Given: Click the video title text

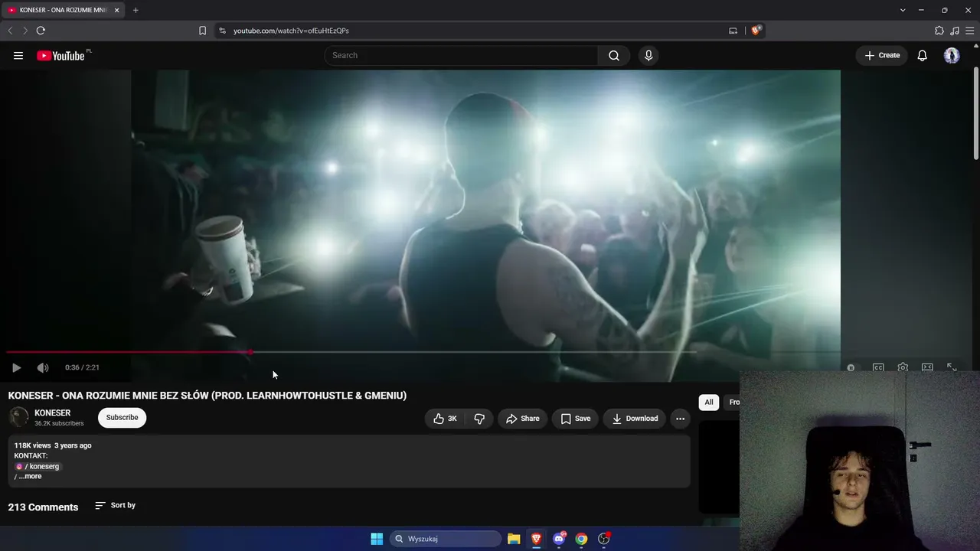Looking at the screenshot, I should click(x=207, y=396).
